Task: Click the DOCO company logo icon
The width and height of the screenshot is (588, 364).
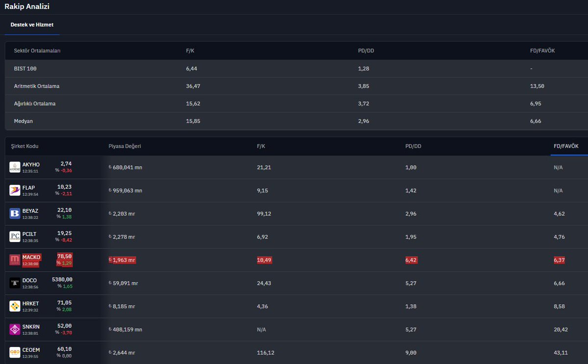Action: tap(15, 283)
